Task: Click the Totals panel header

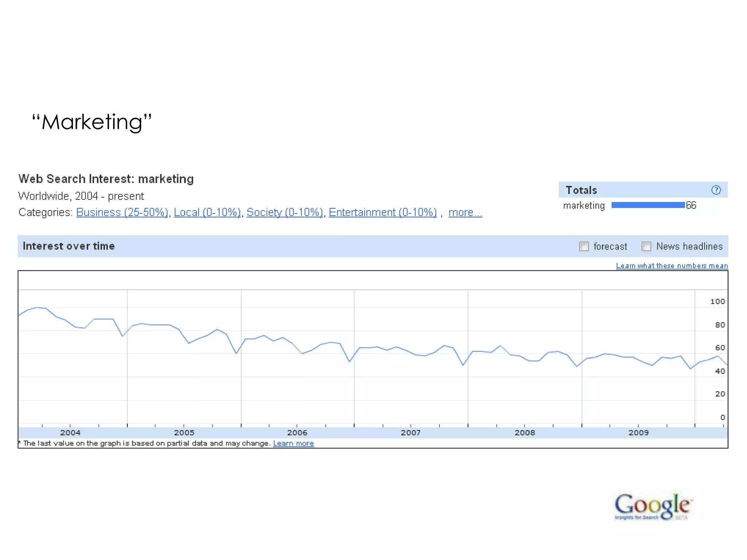Action: pyautogui.click(x=581, y=190)
